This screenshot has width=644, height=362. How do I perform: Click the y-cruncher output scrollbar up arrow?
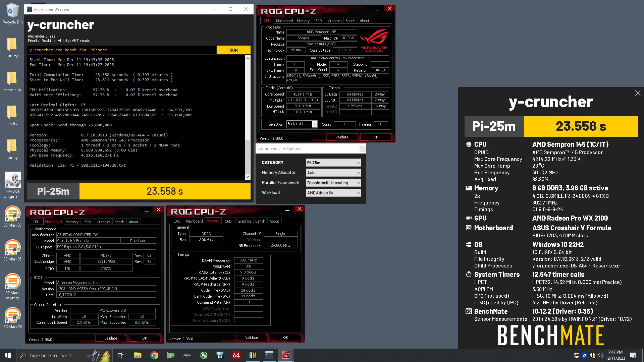click(x=248, y=58)
